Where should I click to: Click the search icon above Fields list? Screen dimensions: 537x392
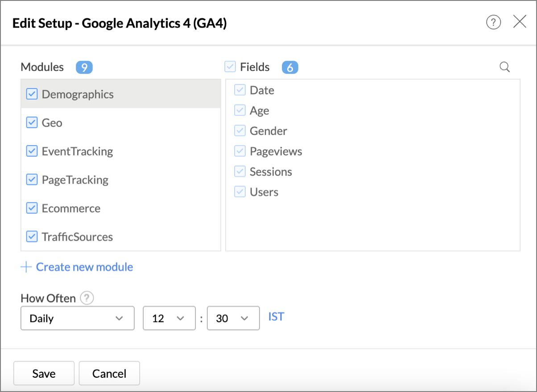(x=504, y=67)
